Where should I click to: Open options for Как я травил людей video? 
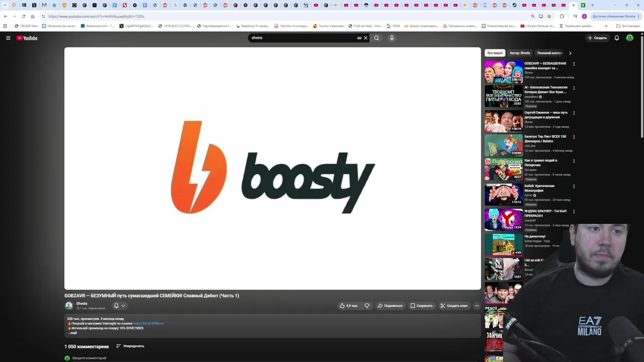point(574,161)
